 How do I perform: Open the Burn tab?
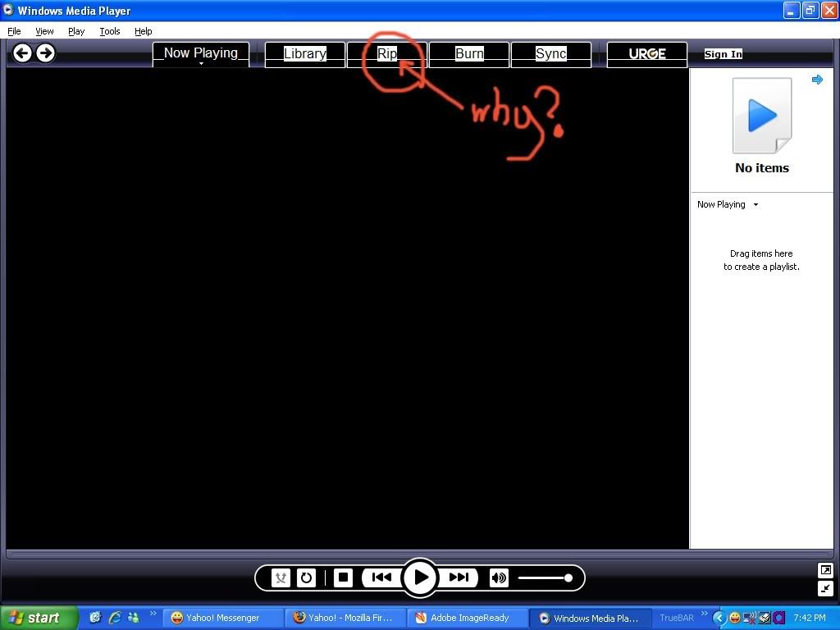click(469, 54)
